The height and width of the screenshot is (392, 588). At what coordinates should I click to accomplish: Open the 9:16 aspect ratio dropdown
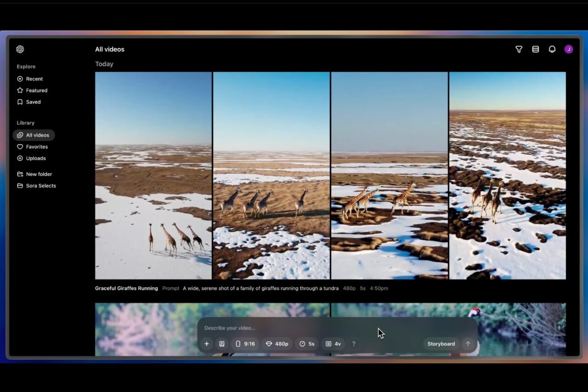245,344
